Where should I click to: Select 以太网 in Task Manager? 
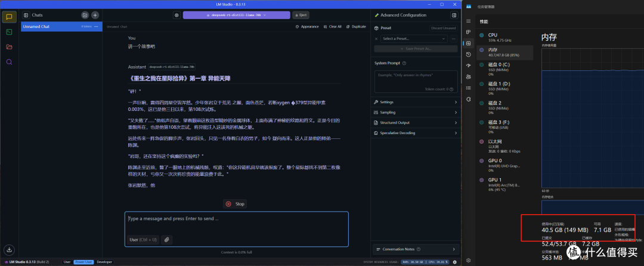(x=505, y=146)
